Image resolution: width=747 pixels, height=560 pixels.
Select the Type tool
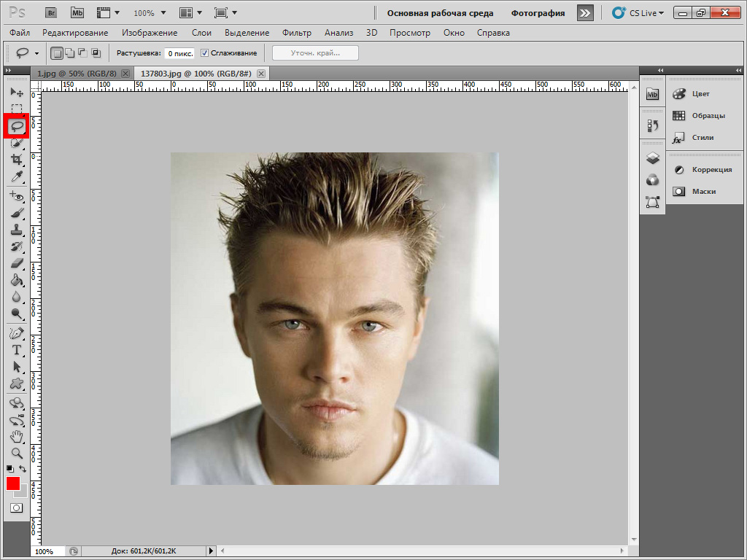pos(17,350)
